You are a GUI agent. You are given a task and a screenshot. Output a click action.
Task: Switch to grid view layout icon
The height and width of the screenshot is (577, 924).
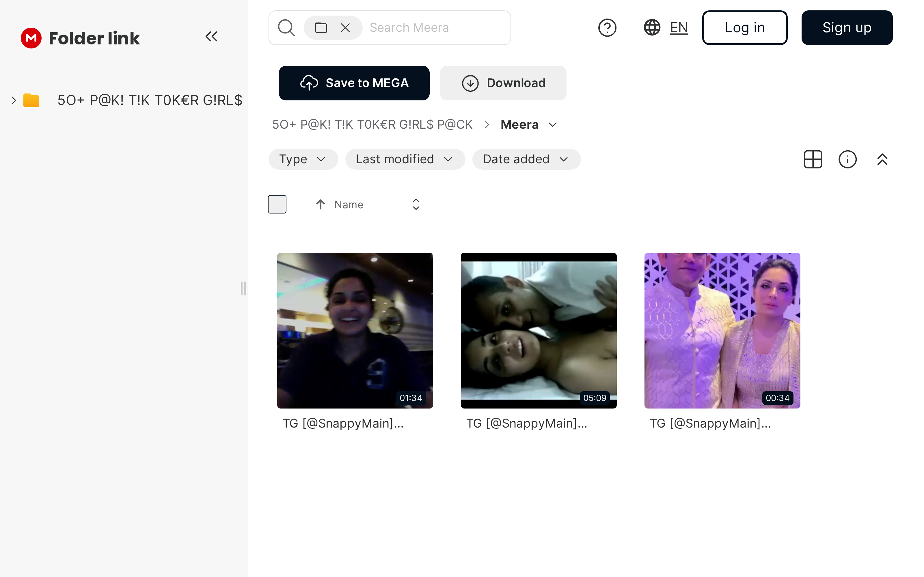[x=813, y=159]
